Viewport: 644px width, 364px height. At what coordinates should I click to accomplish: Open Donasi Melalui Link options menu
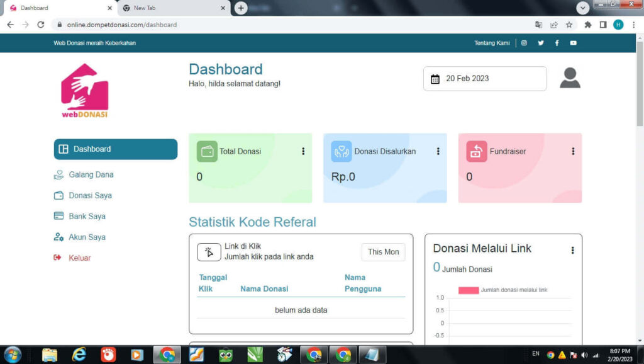coord(572,250)
